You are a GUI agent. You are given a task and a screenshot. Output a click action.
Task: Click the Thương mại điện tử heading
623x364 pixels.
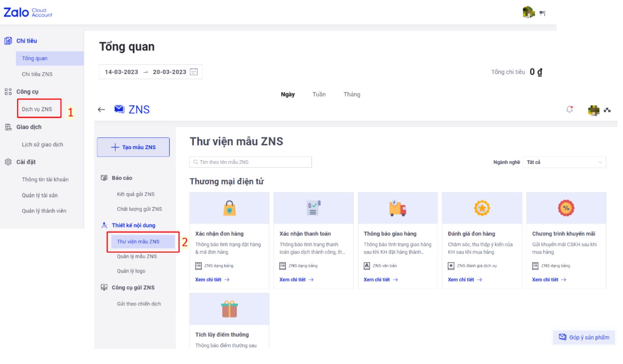227,181
